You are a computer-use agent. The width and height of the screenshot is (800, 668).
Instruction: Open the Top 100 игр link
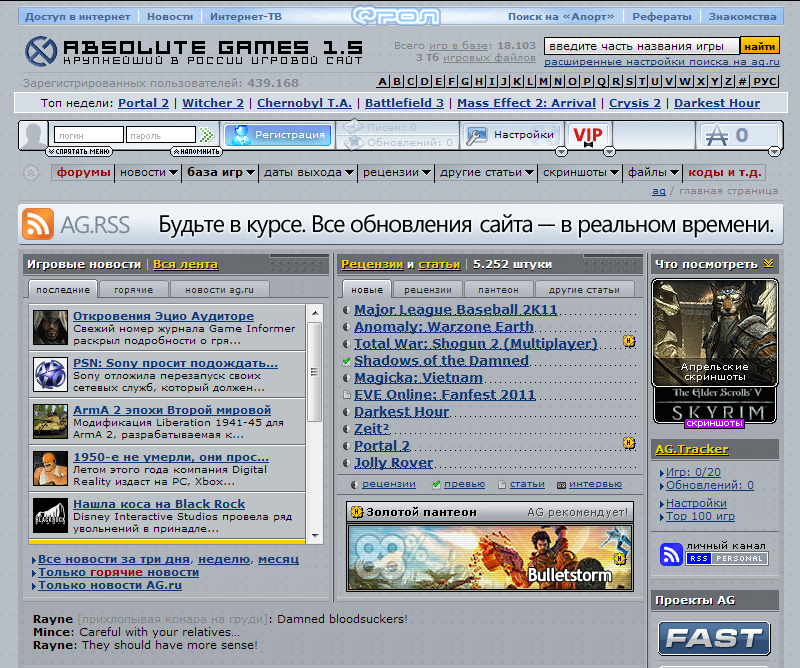point(700,516)
